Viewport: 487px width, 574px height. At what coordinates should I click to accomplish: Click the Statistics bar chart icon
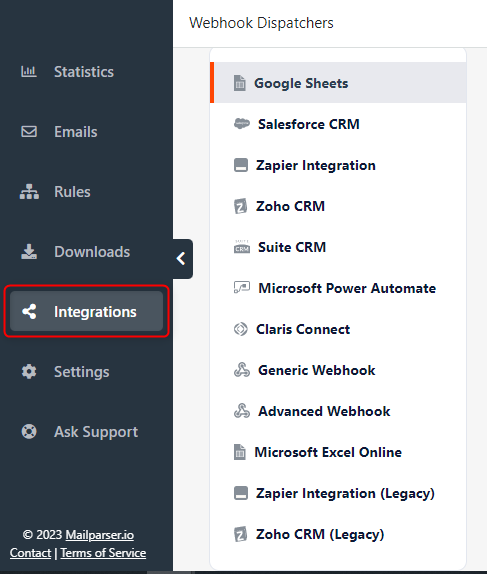click(x=29, y=71)
